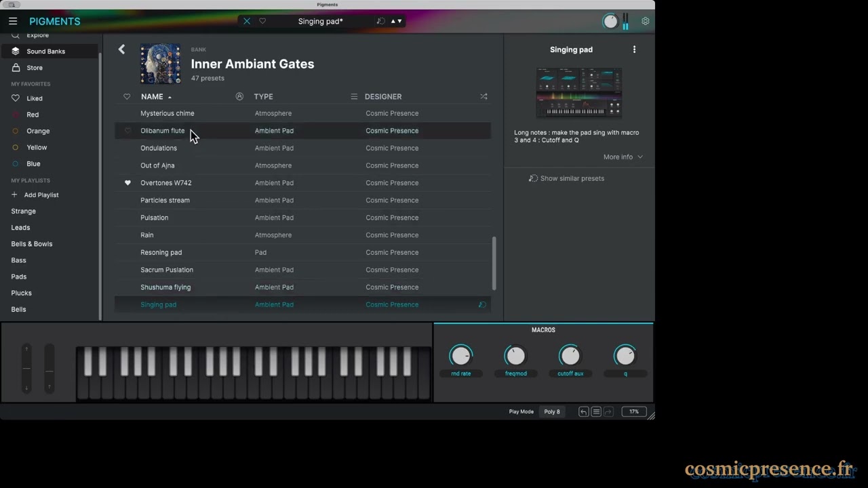
Task: Sort by liked with header heart icon
Action: point(127,96)
